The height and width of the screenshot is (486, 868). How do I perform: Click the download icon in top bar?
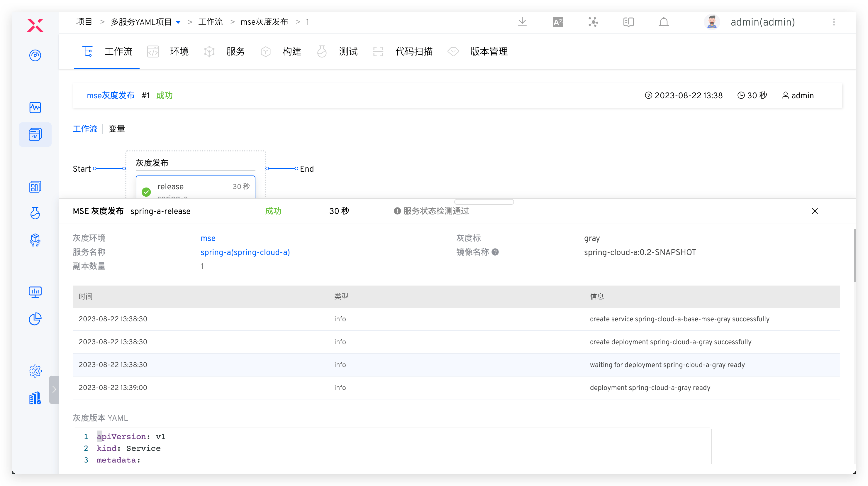[x=522, y=22]
